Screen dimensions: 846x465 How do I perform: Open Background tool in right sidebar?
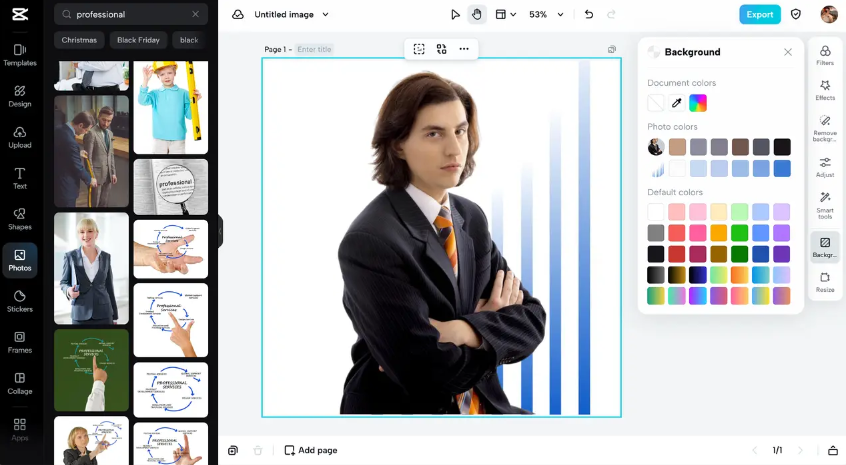tap(825, 247)
